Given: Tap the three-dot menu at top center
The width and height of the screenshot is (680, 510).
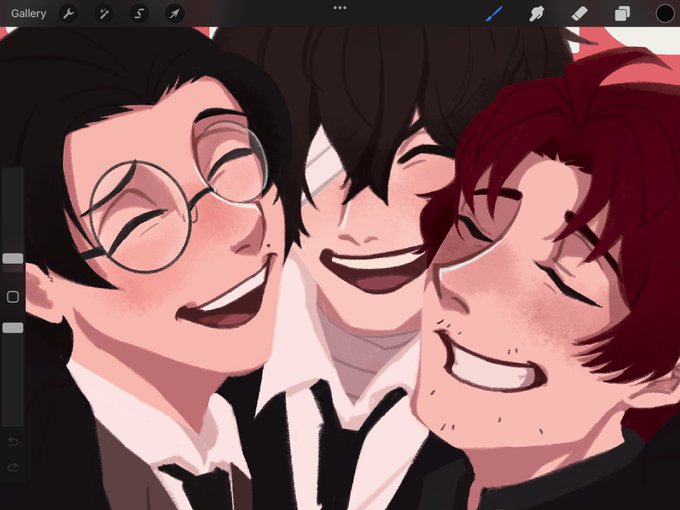Looking at the screenshot, I should [x=340, y=8].
